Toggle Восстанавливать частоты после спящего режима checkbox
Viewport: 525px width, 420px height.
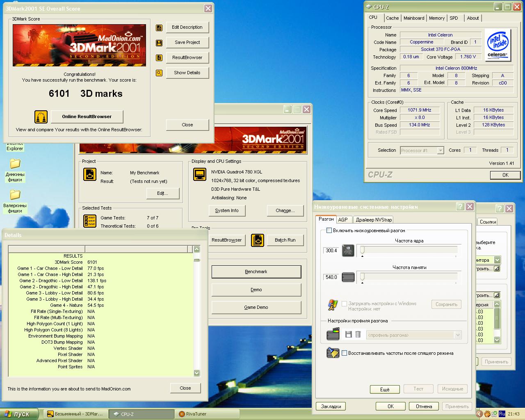pyautogui.click(x=345, y=353)
